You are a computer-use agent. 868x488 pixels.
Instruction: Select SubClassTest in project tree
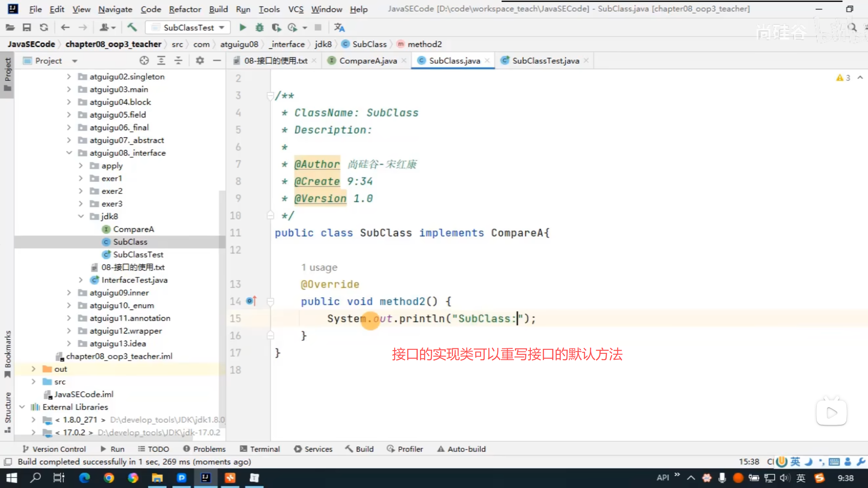(138, 254)
